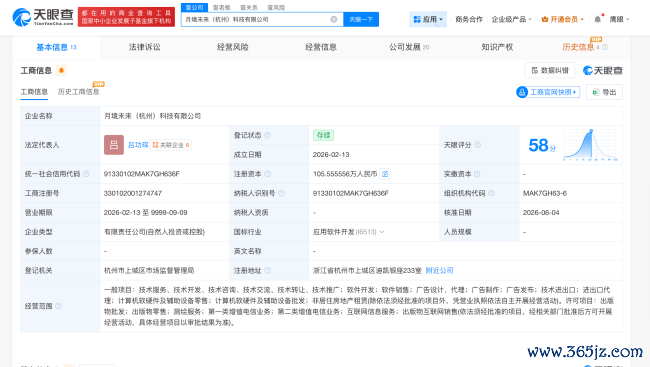Screen dimensions: 650x367
Task: Open the score distribution chart
Action: [x=590, y=145]
